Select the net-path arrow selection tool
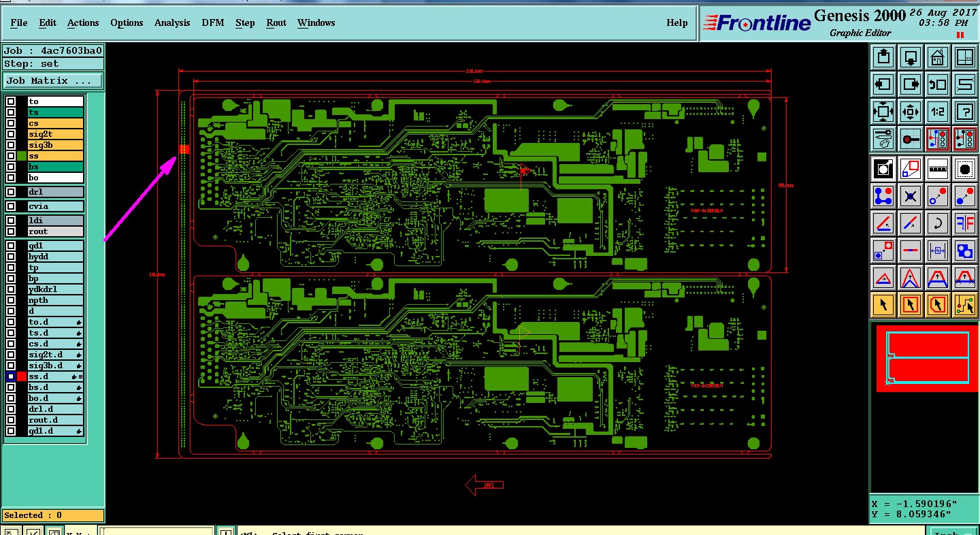This screenshot has width=980, height=535. click(x=965, y=304)
